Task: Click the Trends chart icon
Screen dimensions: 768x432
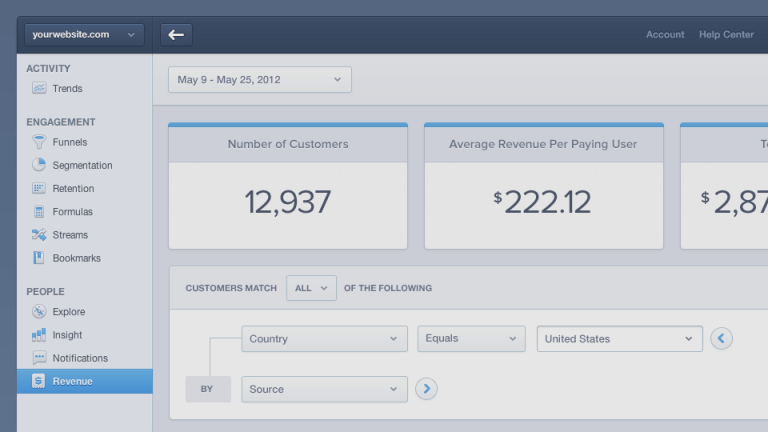Action: (39, 88)
